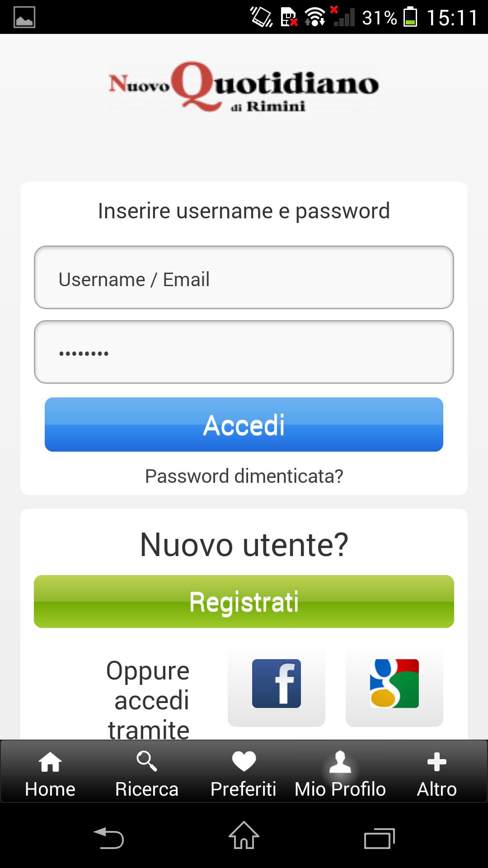Tap the green Registrati button
This screenshot has width=488, height=868.
pos(244,601)
